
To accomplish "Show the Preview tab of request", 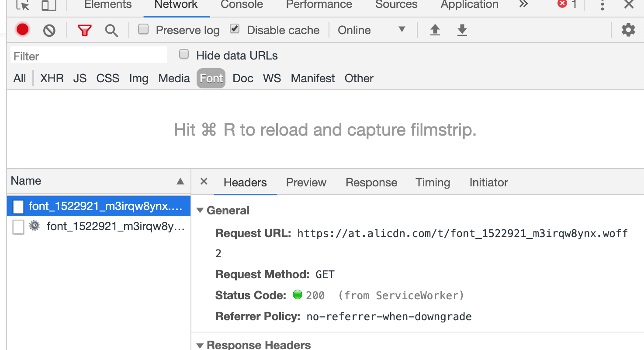I will (x=306, y=182).
